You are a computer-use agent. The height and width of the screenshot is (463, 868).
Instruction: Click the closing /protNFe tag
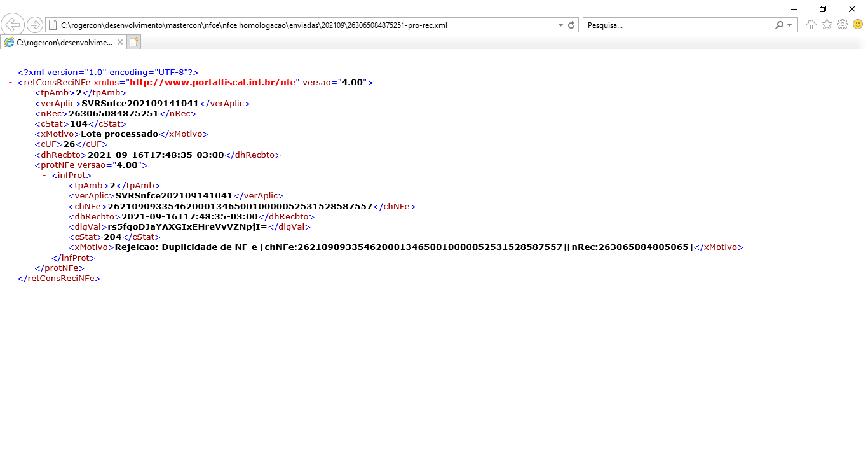59,268
